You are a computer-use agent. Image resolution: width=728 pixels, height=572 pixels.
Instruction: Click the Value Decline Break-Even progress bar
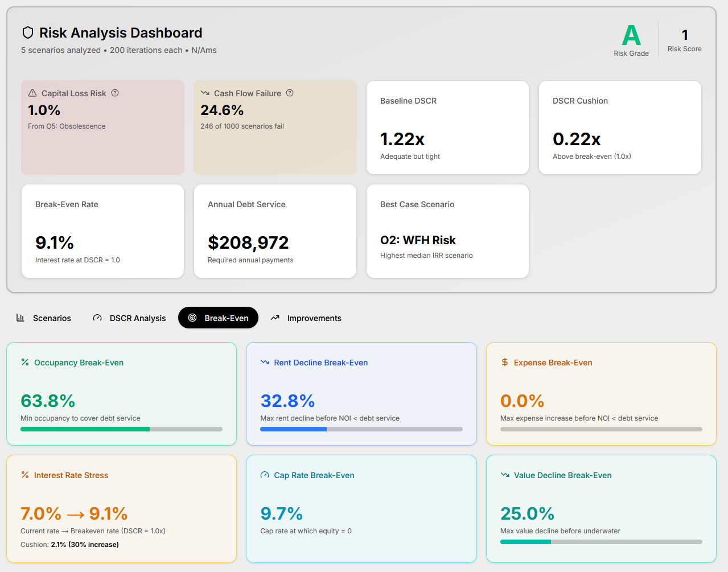click(x=601, y=542)
